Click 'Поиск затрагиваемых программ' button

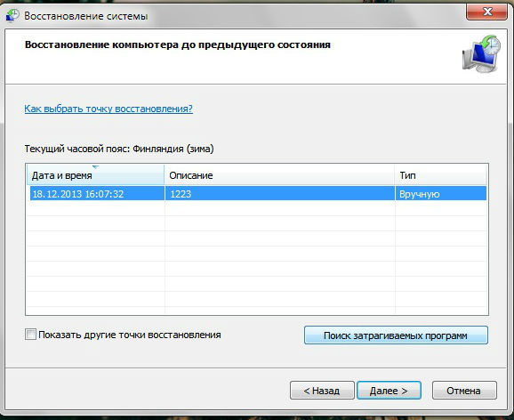[x=396, y=335]
